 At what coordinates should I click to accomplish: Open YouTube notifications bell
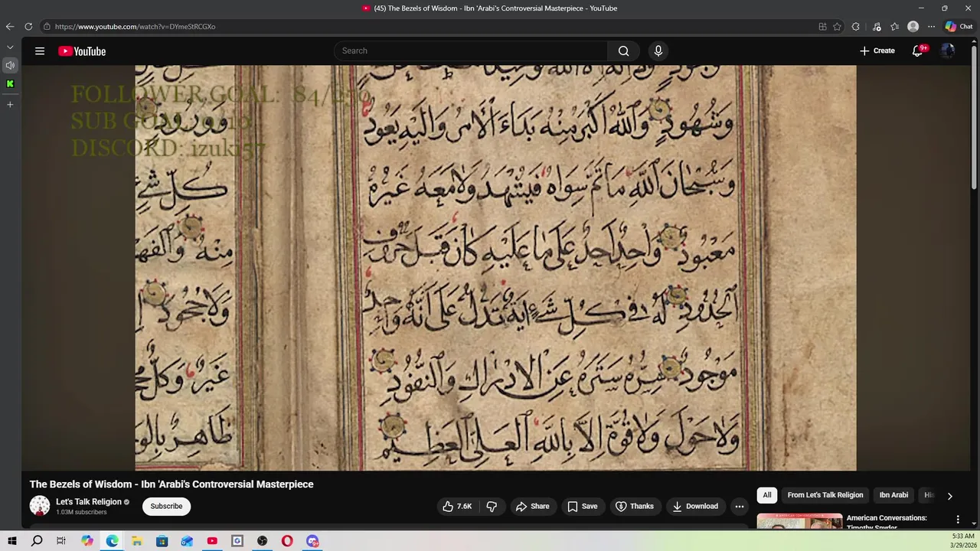pos(918,51)
